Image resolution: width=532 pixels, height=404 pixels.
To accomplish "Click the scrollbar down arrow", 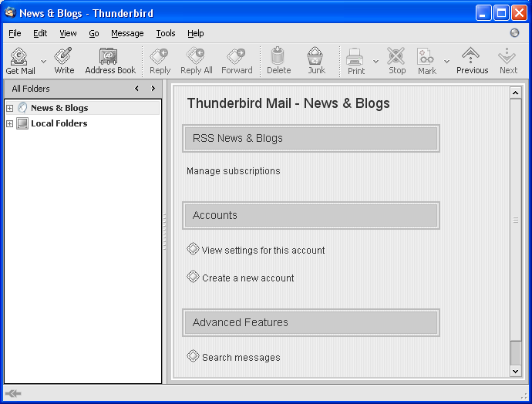I will pyautogui.click(x=515, y=371).
